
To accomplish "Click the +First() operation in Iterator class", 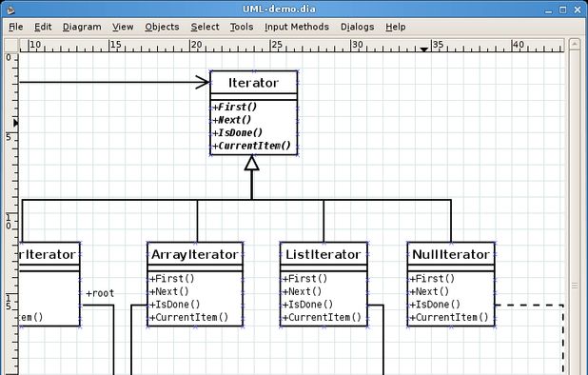I will [x=234, y=107].
